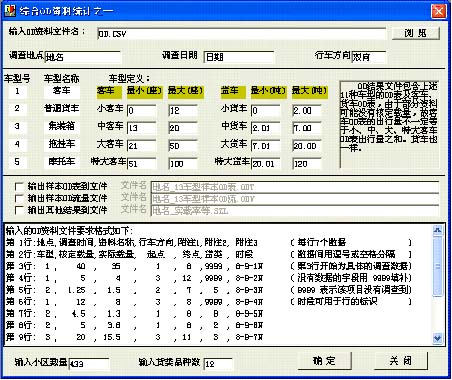Click vehicle type number 5 field
Viewport: 452px width, 380px height.
coord(17,162)
